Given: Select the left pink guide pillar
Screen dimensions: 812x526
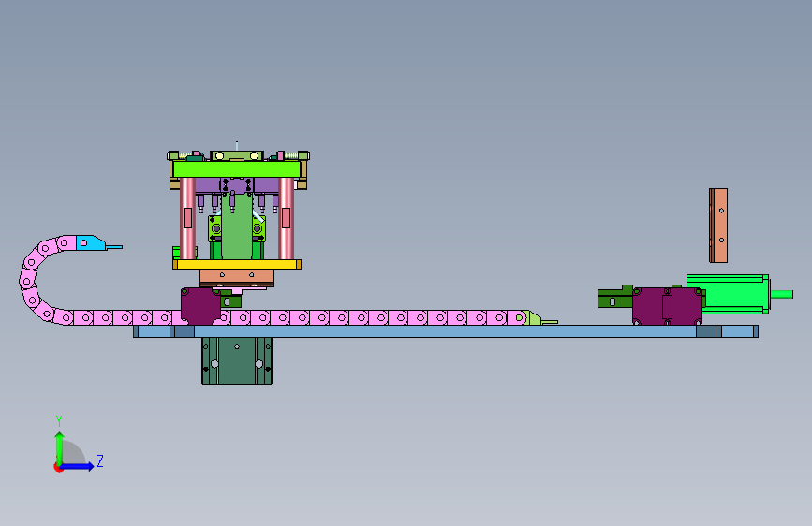Looking at the screenshot, I should pyautogui.click(x=187, y=218).
